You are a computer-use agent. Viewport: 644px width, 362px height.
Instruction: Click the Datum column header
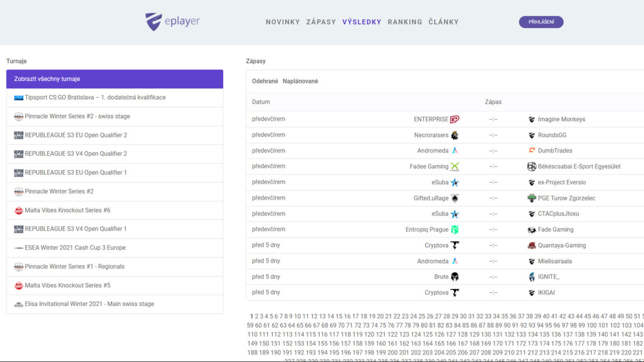pyautogui.click(x=261, y=102)
